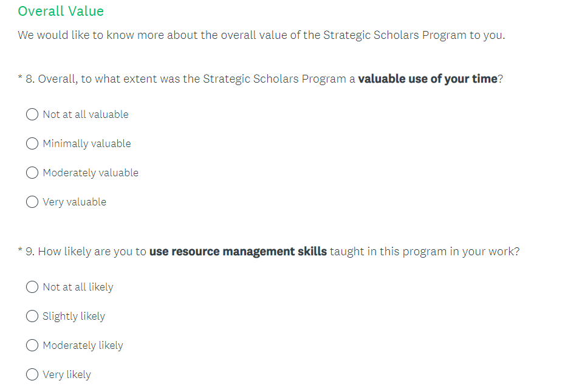This screenshot has width=565, height=392.
Task: Click the bold 'valuable use of your time' text
Action: click(427, 79)
